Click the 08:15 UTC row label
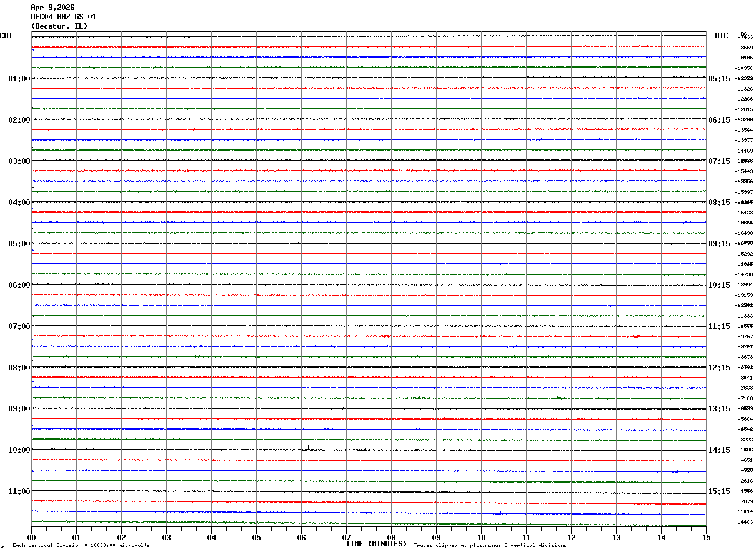 719,203
